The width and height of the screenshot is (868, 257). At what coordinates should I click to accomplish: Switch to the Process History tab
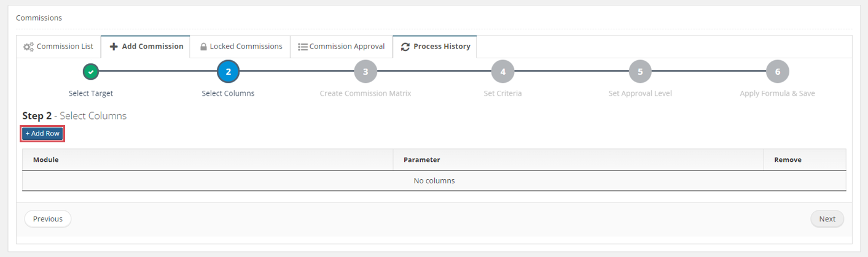[x=435, y=47]
